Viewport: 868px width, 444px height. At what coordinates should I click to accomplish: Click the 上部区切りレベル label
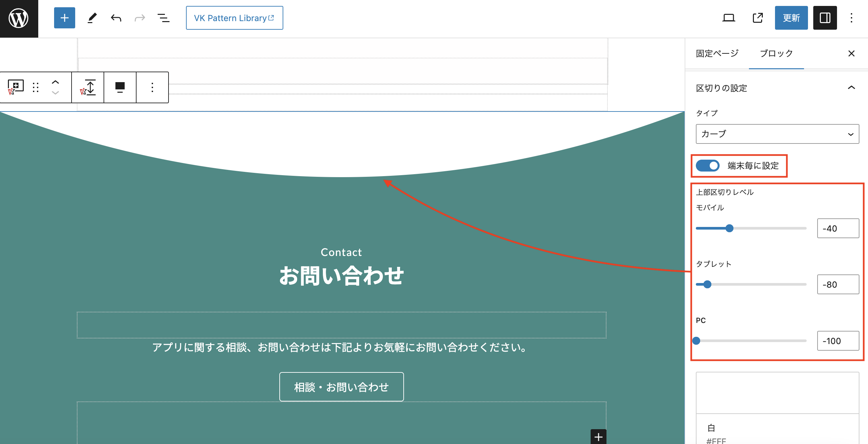(x=725, y=192)
